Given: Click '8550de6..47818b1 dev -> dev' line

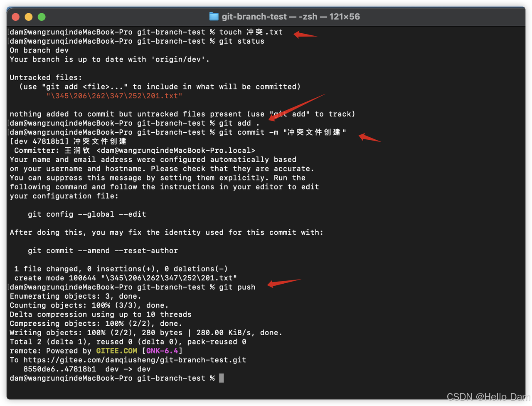Looking at the screenshot, I should coord(87,369).
